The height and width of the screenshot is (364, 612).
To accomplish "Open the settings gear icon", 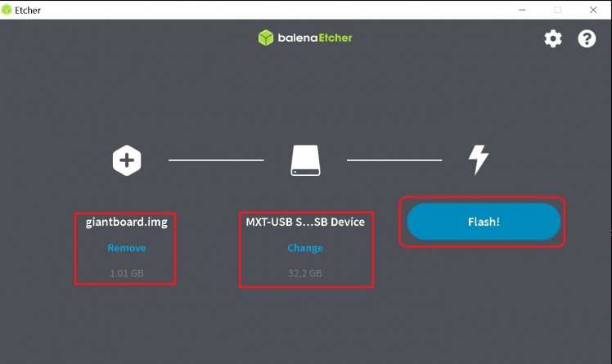I will click(553, 38).
